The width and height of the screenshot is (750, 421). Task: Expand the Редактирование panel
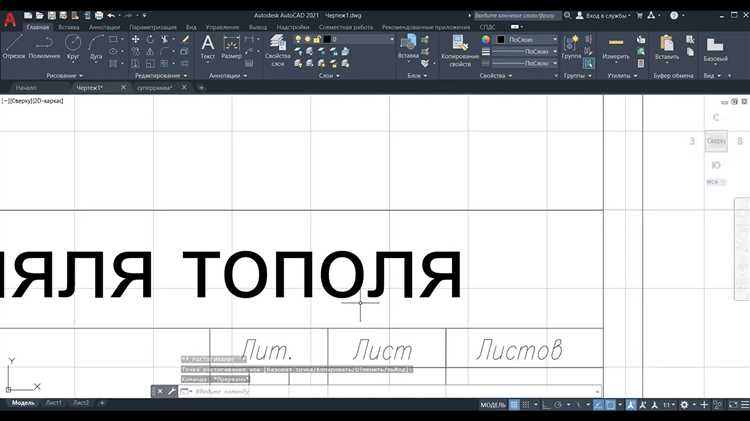tap(161, 76)
